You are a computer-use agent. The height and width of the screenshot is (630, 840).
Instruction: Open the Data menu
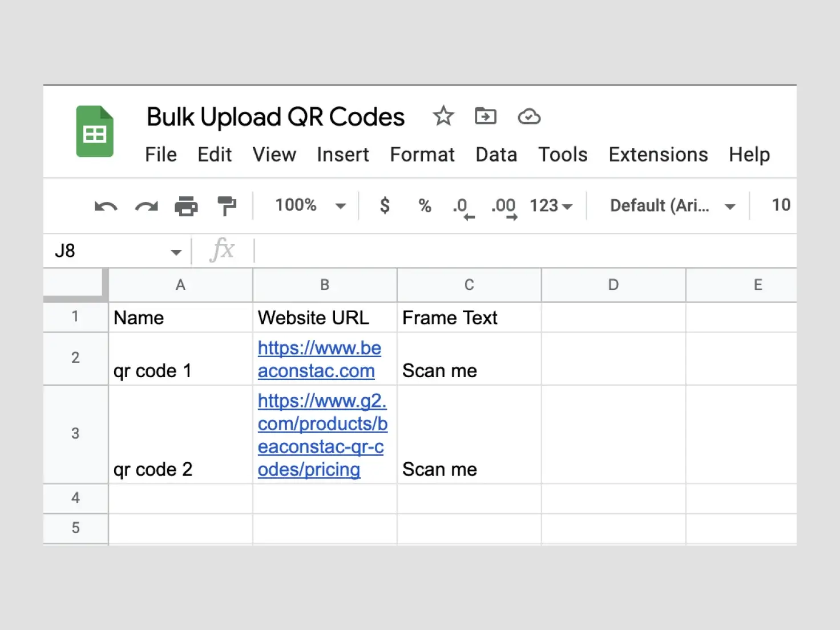pos(496,155)
